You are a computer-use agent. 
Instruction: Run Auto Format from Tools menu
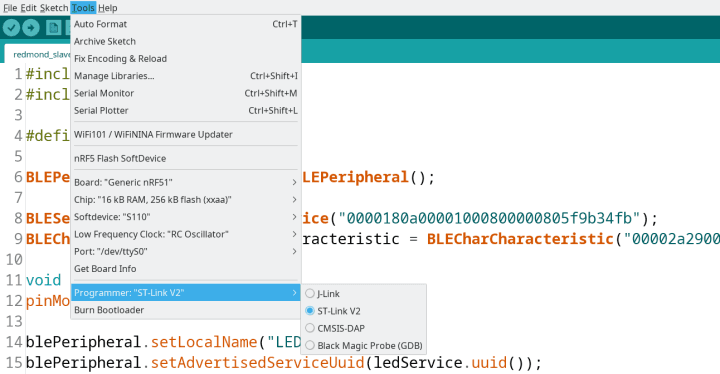pyautogui.click(x=186, y=24)
